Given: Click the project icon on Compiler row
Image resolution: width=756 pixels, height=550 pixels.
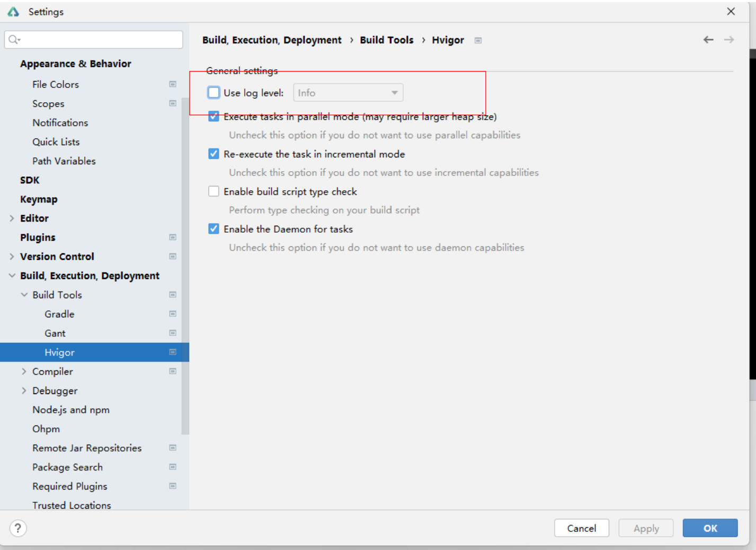Looking at the screenshot, I should 173,371.
